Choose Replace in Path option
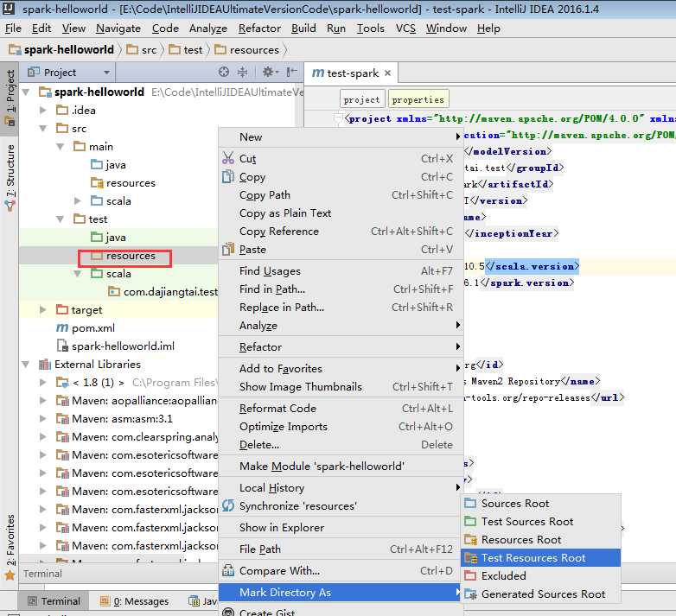 point(341,307)
